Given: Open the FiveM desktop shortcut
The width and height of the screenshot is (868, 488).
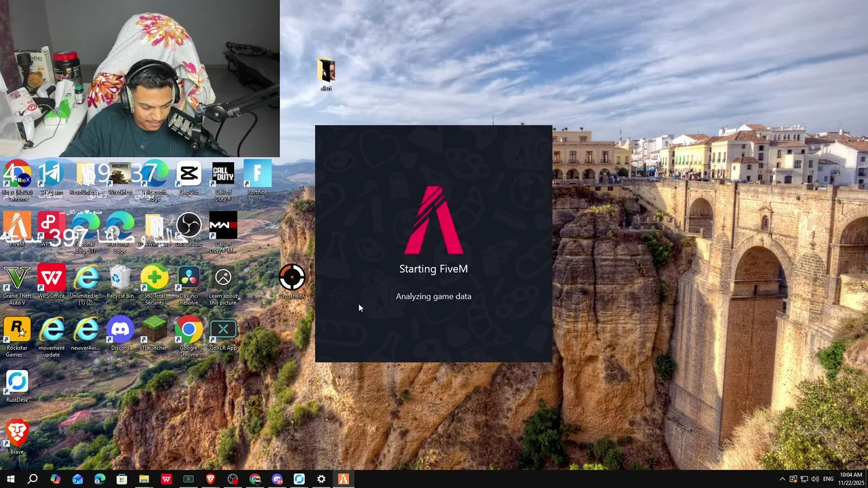Looking at the screenshot, I should click(17, 229).
